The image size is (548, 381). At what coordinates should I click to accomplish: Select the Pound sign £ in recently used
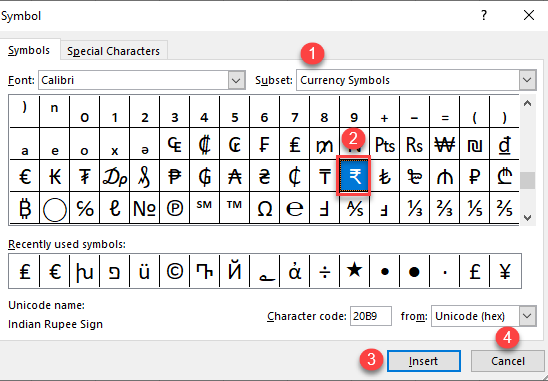point(475,271)
